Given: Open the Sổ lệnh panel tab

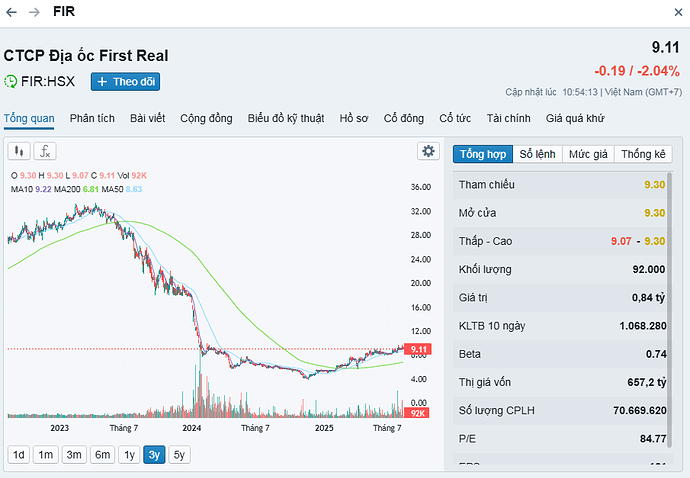Looking at the screenshot, I should tap(537, 154).
